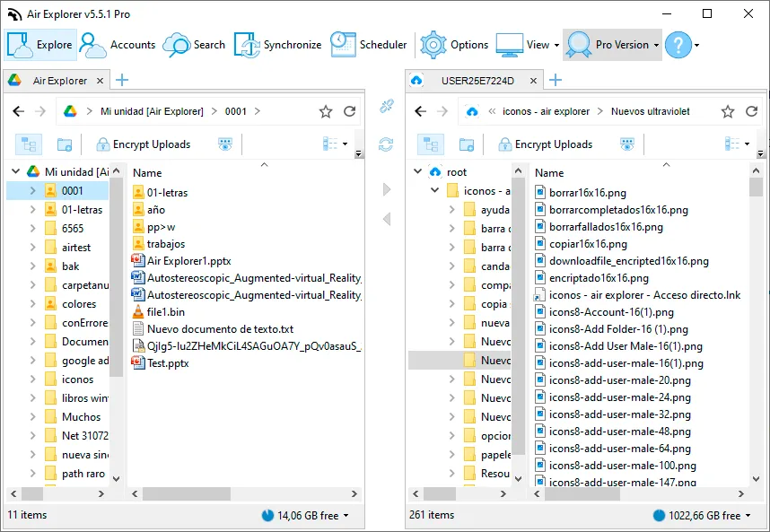
Task: Open the Scheduler
Action: coord(369,45)
